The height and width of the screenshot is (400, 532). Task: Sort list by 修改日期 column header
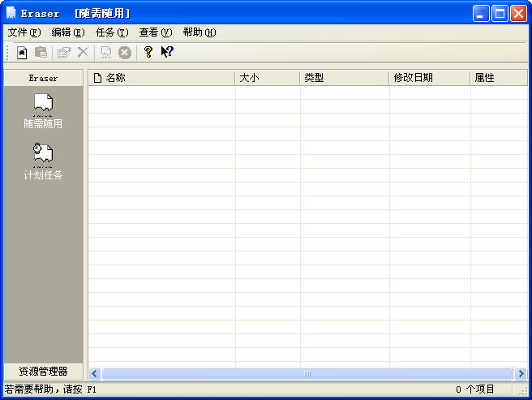[429, 78]
